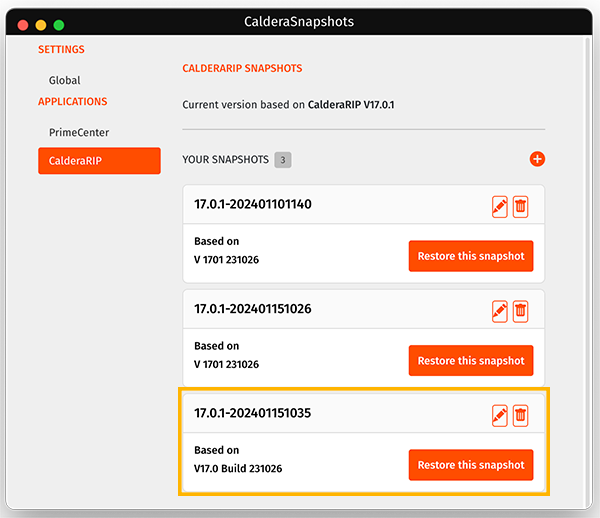The height and width of the screenshot is (518, 600).
Task: Select snapshot title 17.0.1-202401151026
Action: (253, 309)
